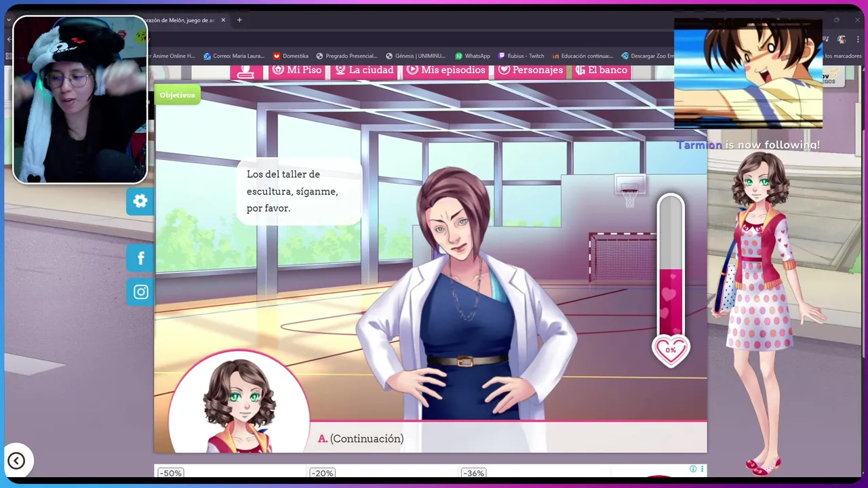Open the WhatsApp bookmark
The width and height of the screenshot is (868, 488).
pos(473,56)
